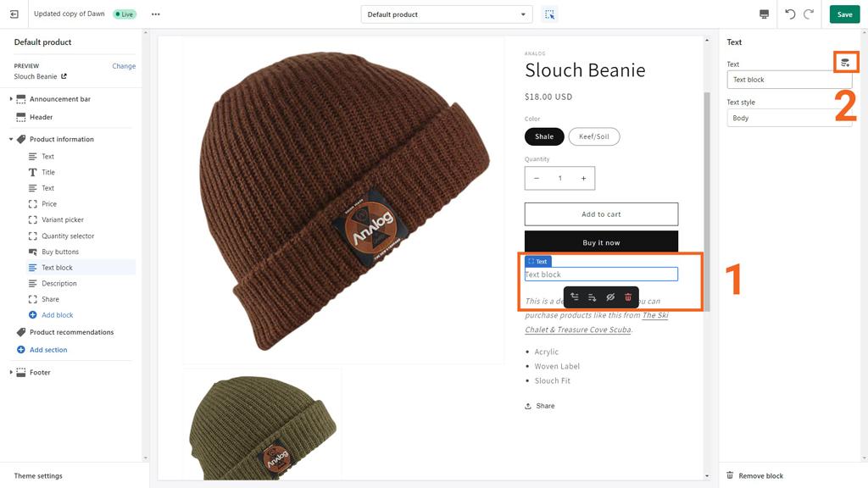Click the exit editor icon at top left
The width and height of the screenshot is (868, 488).
click(14, 14)
